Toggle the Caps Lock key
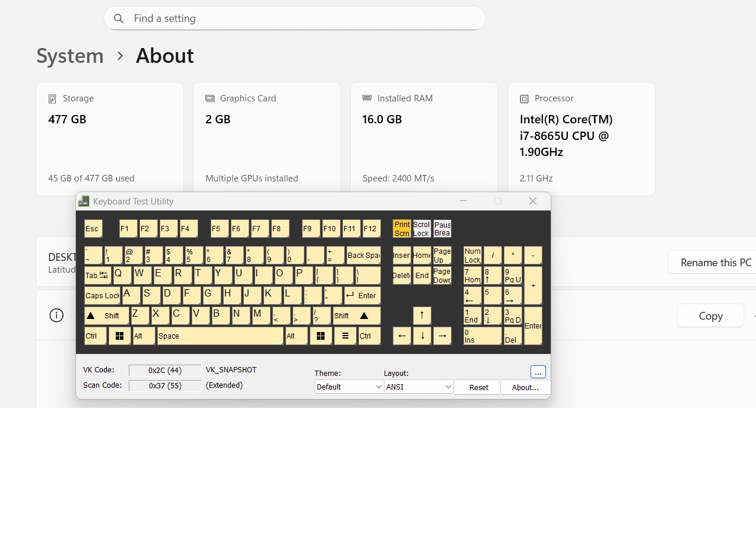This screenshot has height=552, width=756. pyautogui.click(x=102, y=295)
